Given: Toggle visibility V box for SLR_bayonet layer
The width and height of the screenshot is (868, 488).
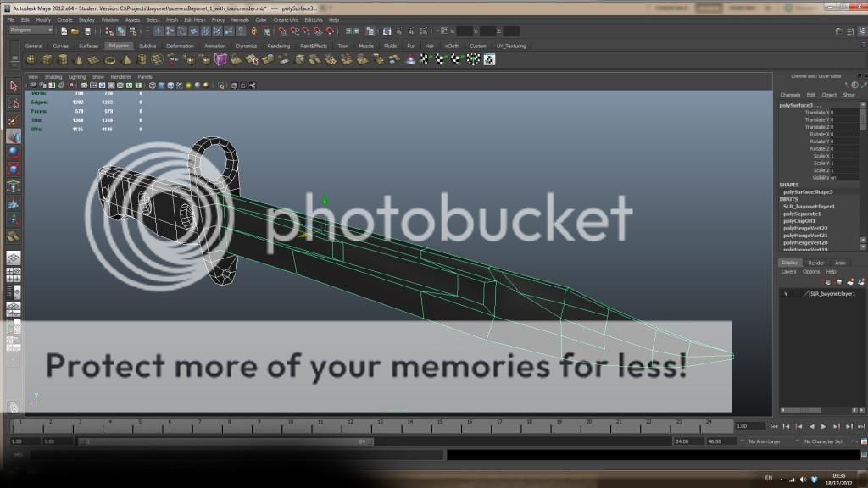Looking at the screenshot, I should tap(786, 293).
